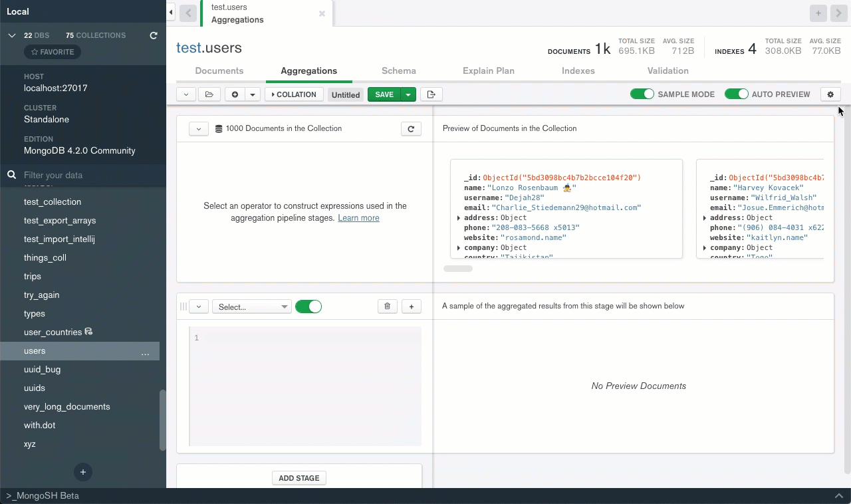Image resolution: width=851 pixels, height=504 pixels.
Task: Click the horizontal scrollbar under document preview
Action: pyautogui.click(x=458, y=269)
